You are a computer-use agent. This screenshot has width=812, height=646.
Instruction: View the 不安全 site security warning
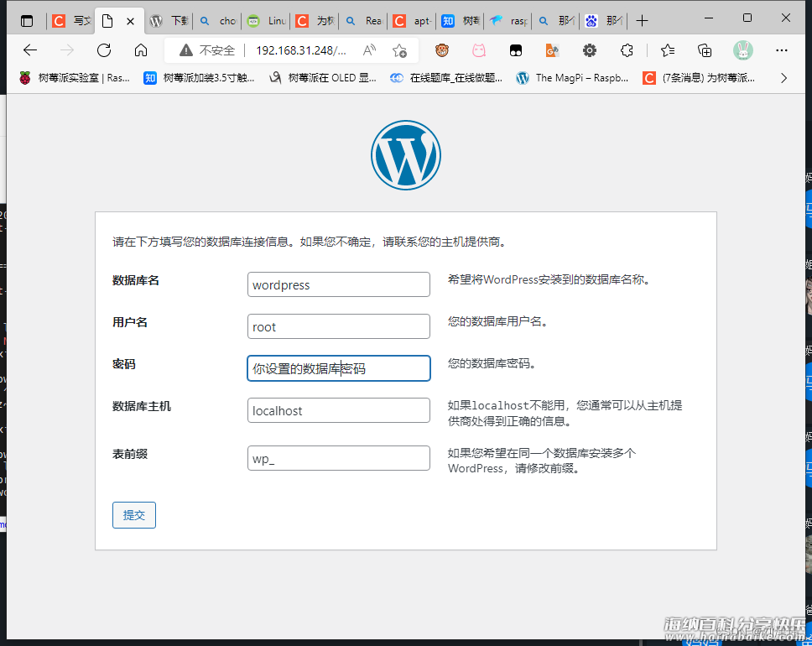tap(206, 50)
